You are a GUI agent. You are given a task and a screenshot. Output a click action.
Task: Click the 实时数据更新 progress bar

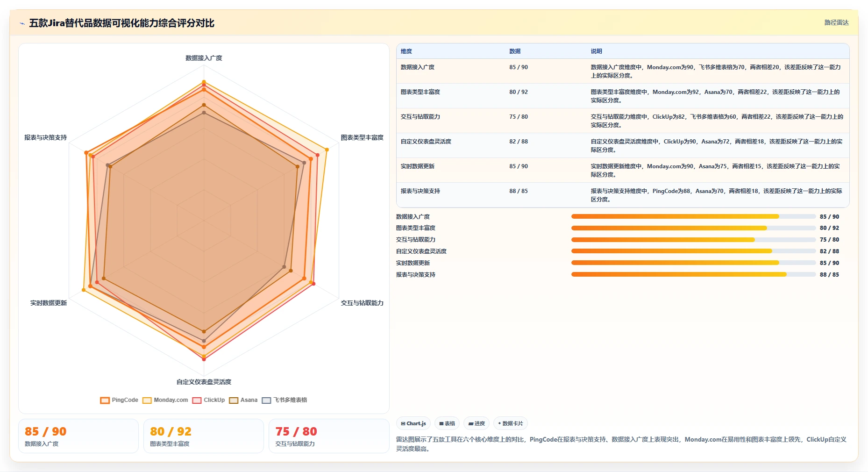693,263
